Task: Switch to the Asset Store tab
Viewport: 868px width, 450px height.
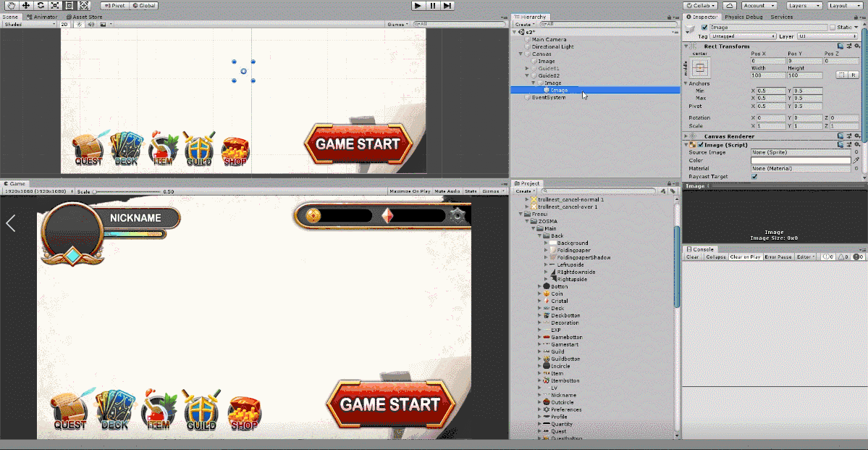Action: 83,17
